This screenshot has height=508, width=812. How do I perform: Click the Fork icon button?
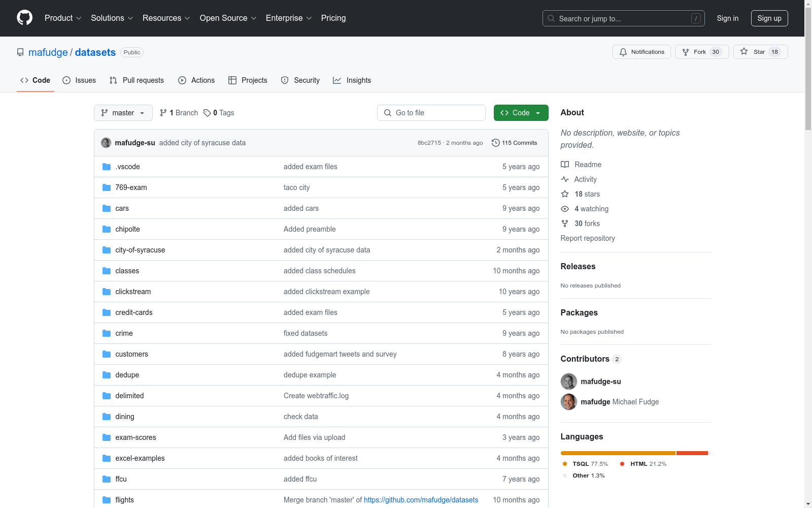point(686,52)
